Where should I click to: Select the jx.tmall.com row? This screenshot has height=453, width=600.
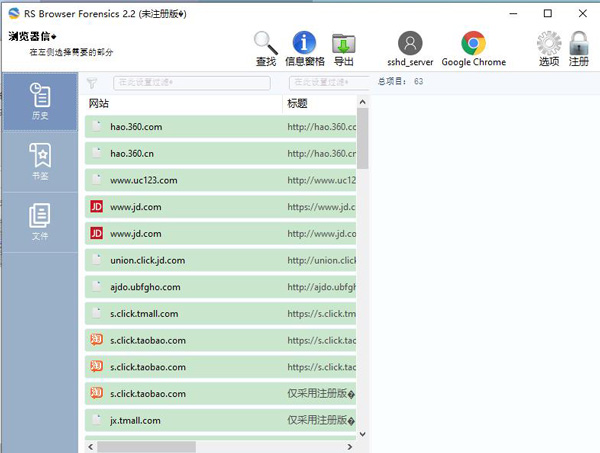pyautogui.click(x=220, y=420)
